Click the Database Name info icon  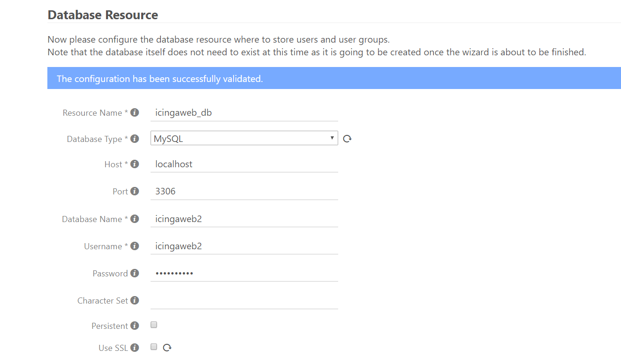(135, 218)
